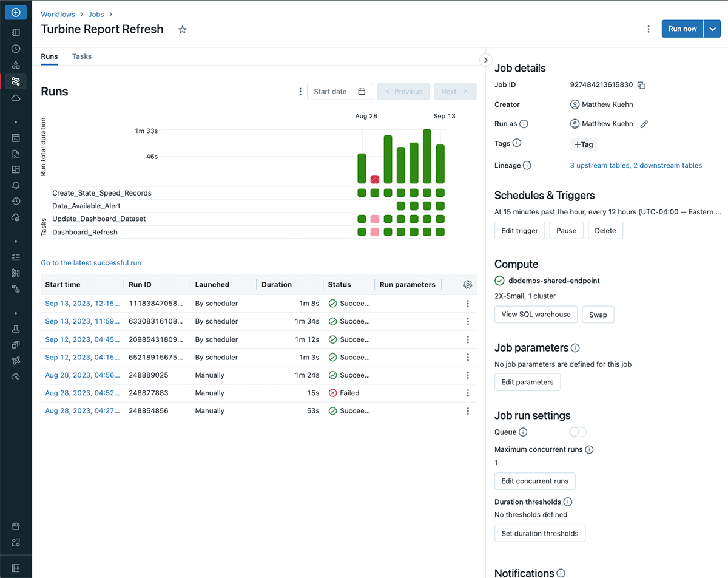The height and width of the screenshot is (578, 728).
Task: Click the pencil icon next to Run as
Action: tap(644, 124)
